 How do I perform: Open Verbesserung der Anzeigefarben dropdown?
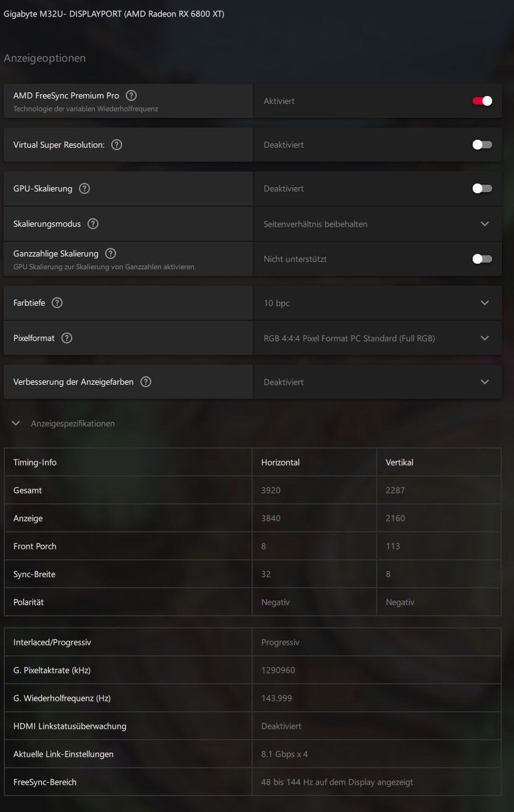pyautogui.click(x=484, y=382)
